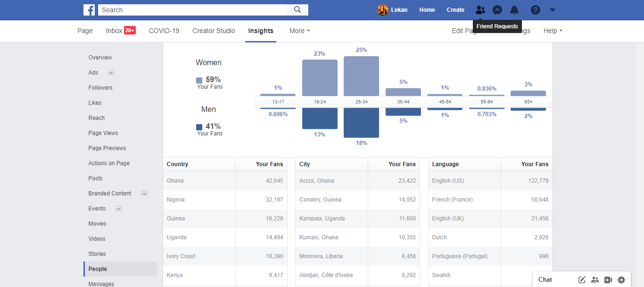
Task: Click the Events sidebar arrow icon
Action: pyautogui.click(x=118, y=209)
